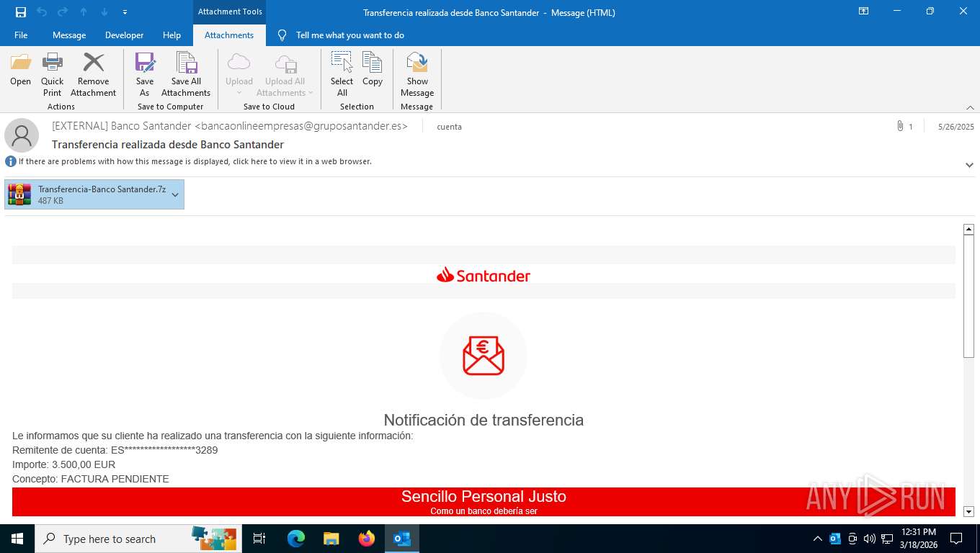Switch to the Developer tab
Image resolution: width=980 pixels, height=553 pixels.
tap(124, 35)
